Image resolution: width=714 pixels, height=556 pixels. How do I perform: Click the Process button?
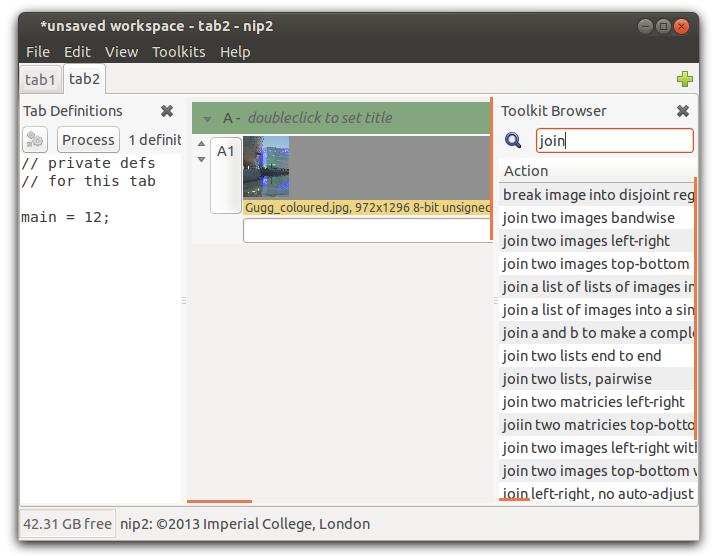pos(88,139)
